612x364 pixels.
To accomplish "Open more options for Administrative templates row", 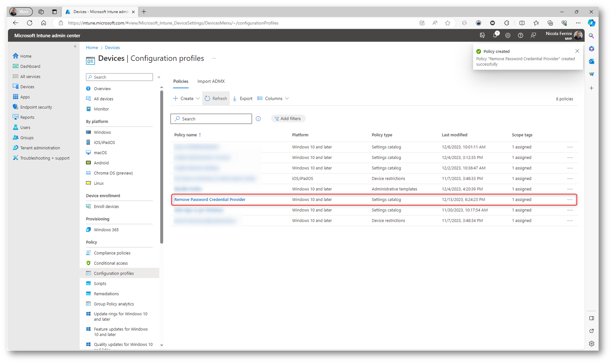I will pyautogui.click(x=570, y=189).
